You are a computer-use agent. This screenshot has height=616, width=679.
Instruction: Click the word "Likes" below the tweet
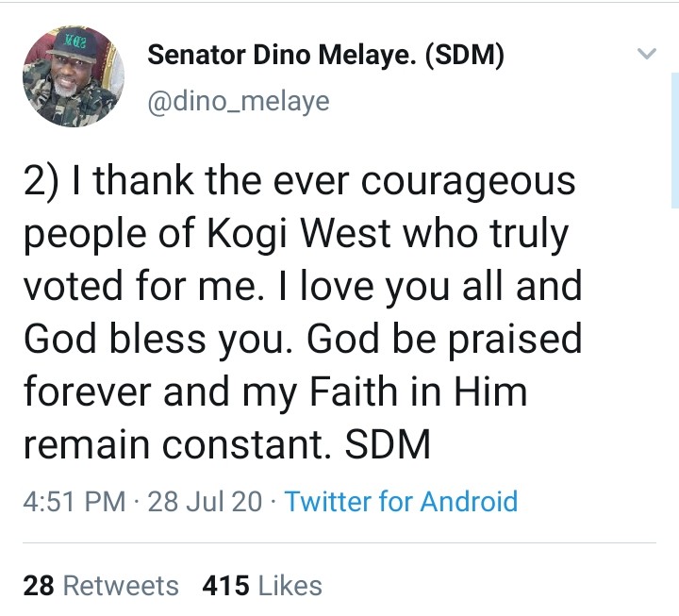(290, 586)
